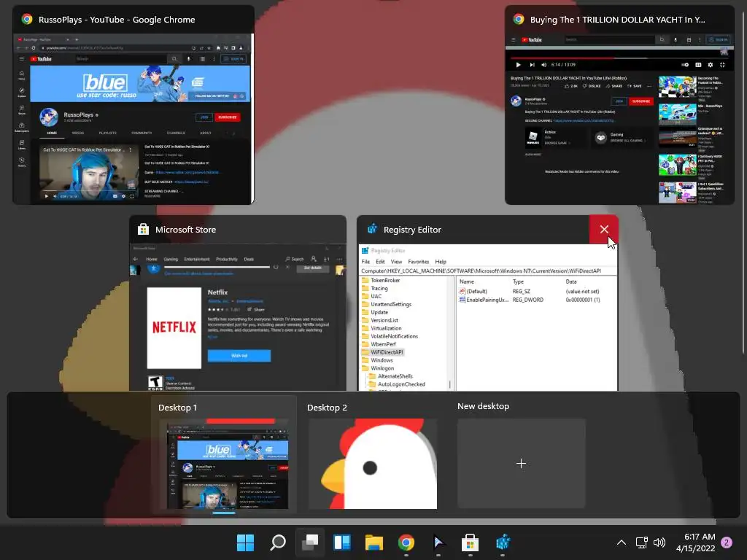Image resolution: width=747 pixels, height=560 pixels.
Task: Click the Type column header in Registry Editor
Action: tap(519, 281)
